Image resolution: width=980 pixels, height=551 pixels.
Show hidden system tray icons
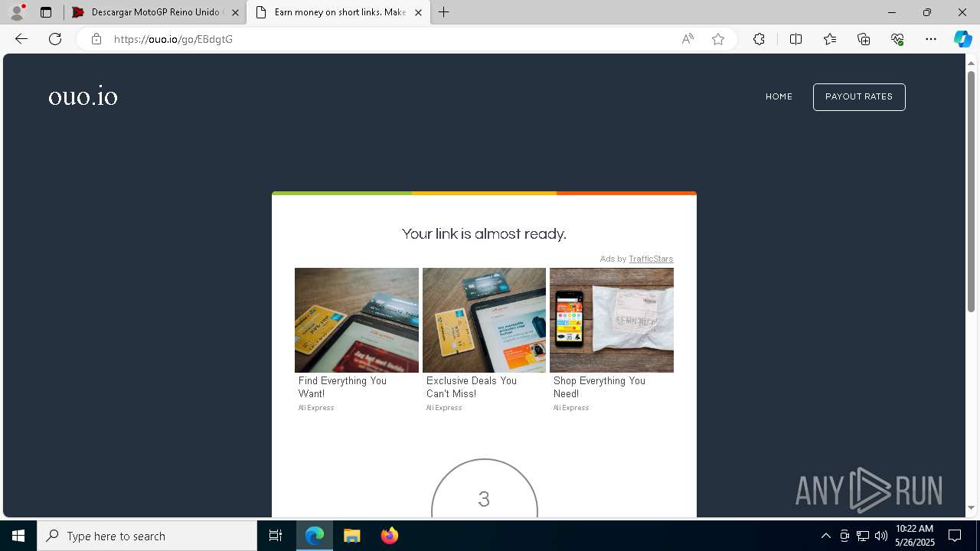tap(825, 536)
